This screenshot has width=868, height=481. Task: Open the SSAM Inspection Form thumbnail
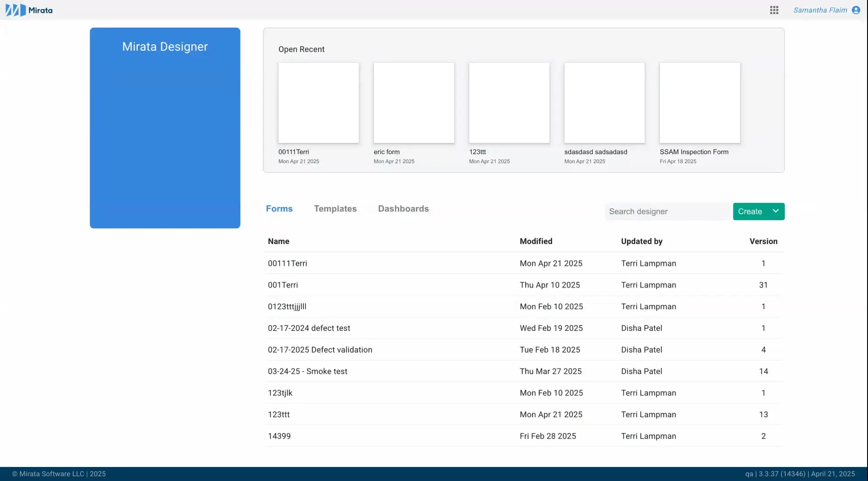coord(700,103)
